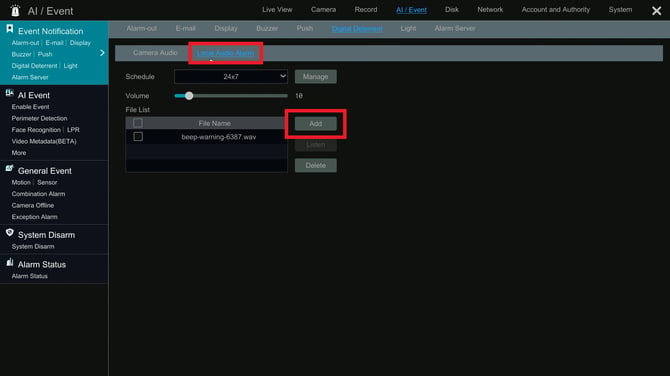Switch to the Light tab
Image resolution: width=670 pixels, height=376 pixels.
coord(408,28)
